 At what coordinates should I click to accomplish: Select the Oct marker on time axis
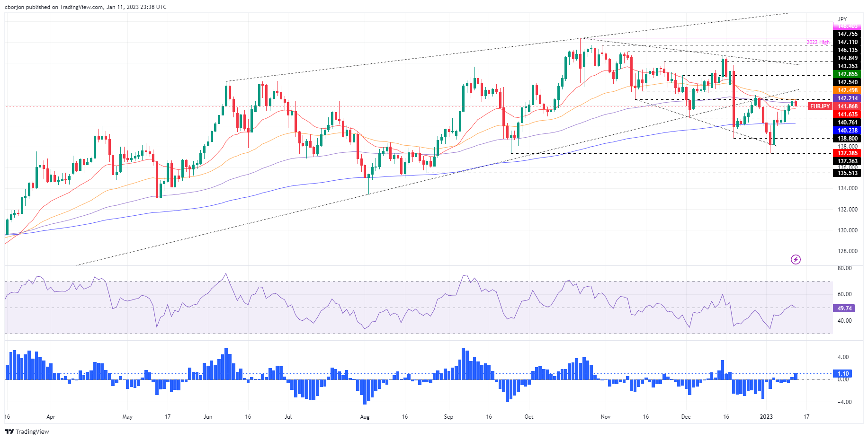click(528, 417)
